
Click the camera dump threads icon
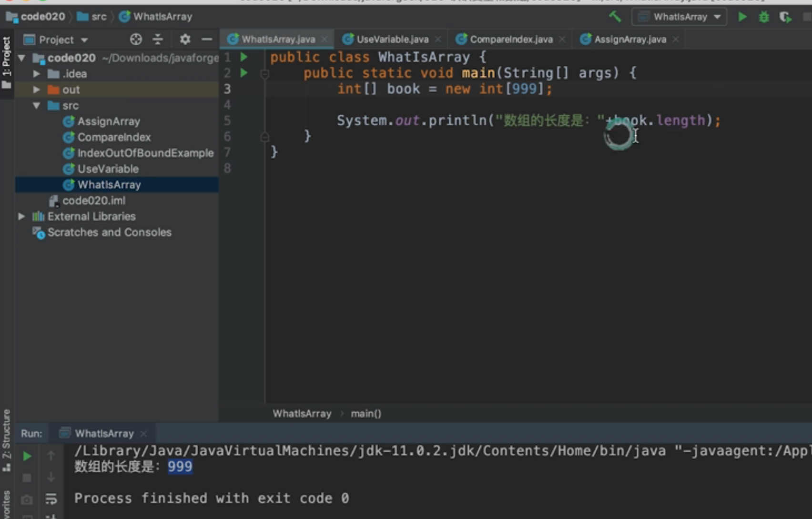pyautogui.click(x=27, y=499)
